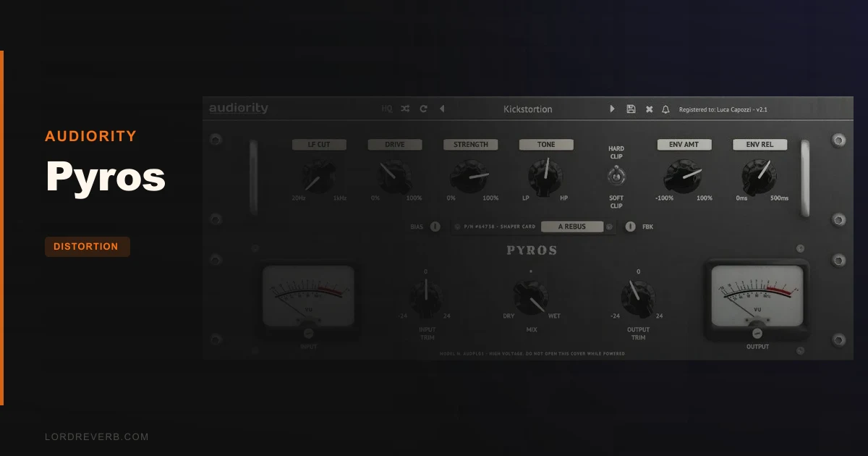Click the Audiority logo
Screen dimensions: 868x456
click(239, 109)
